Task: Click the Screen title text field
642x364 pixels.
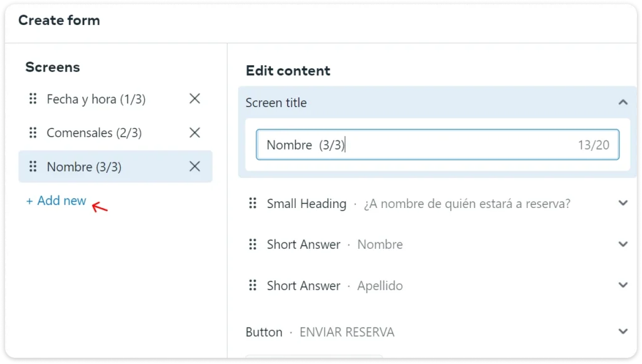Action: 414,145
